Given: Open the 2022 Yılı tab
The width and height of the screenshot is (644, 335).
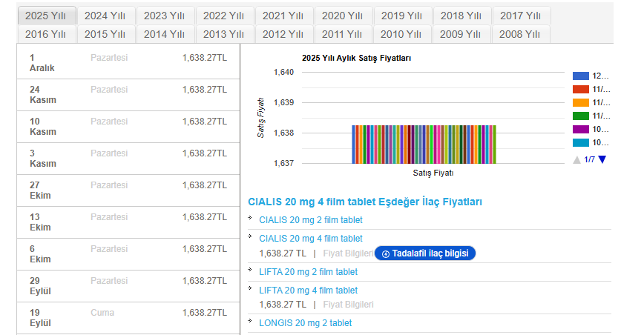Looking at the screenshot, I should pos(225,16).
